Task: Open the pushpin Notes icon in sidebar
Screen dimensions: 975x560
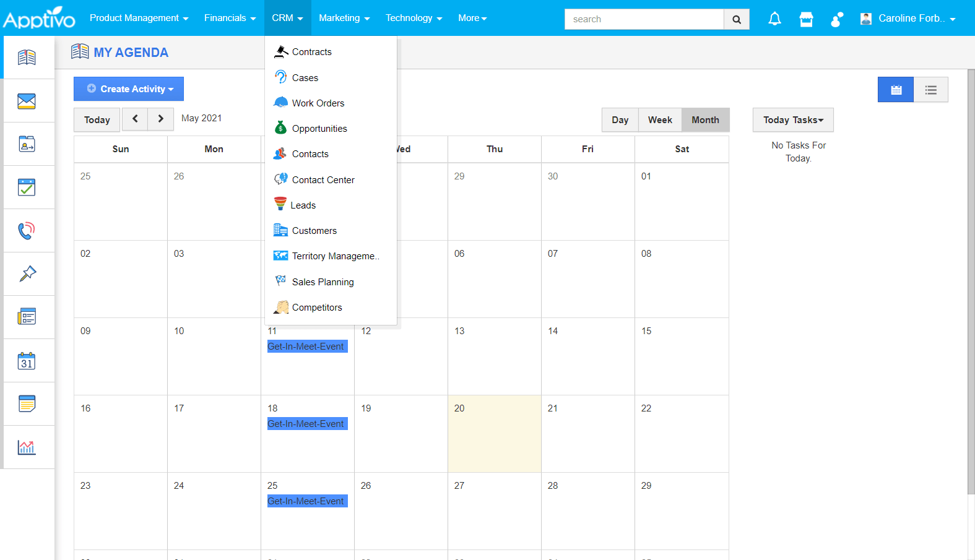Action: click(x=27, y=274)
